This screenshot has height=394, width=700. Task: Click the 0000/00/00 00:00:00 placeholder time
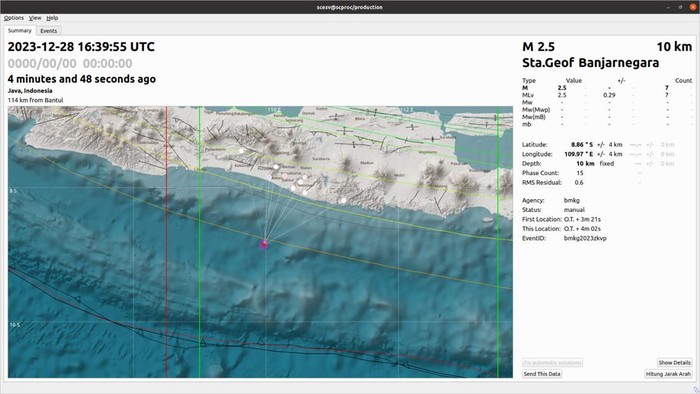point(70,63)
